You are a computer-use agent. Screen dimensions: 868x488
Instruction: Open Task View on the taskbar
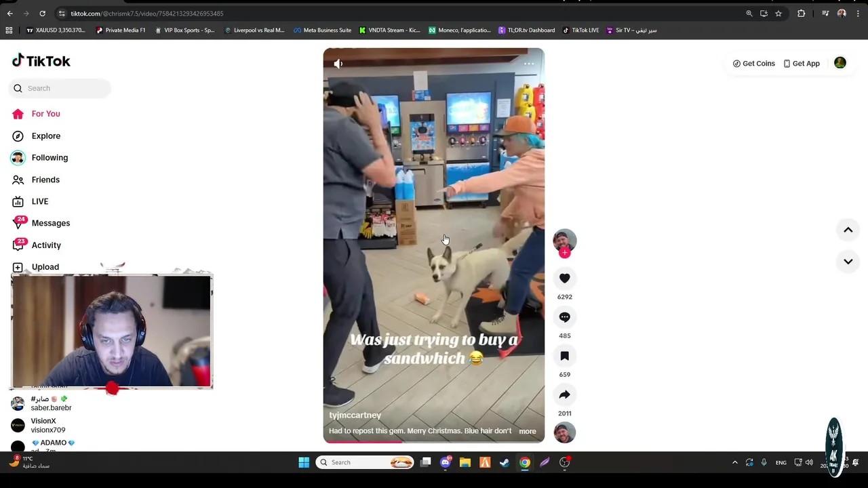point(426,462)
